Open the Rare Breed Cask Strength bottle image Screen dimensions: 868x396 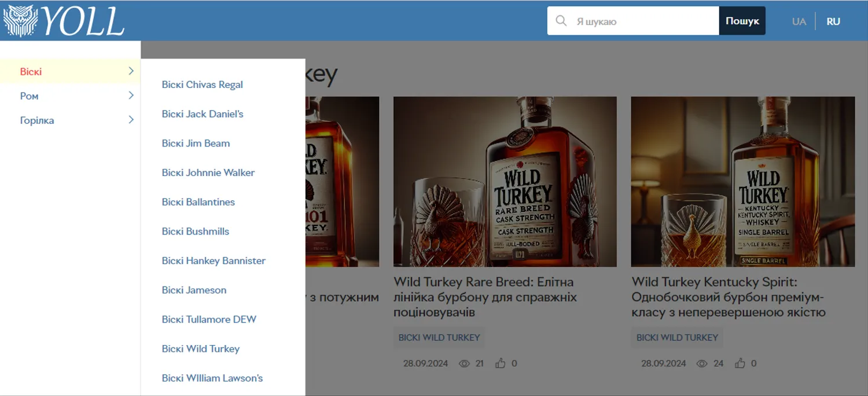[505, 182]
